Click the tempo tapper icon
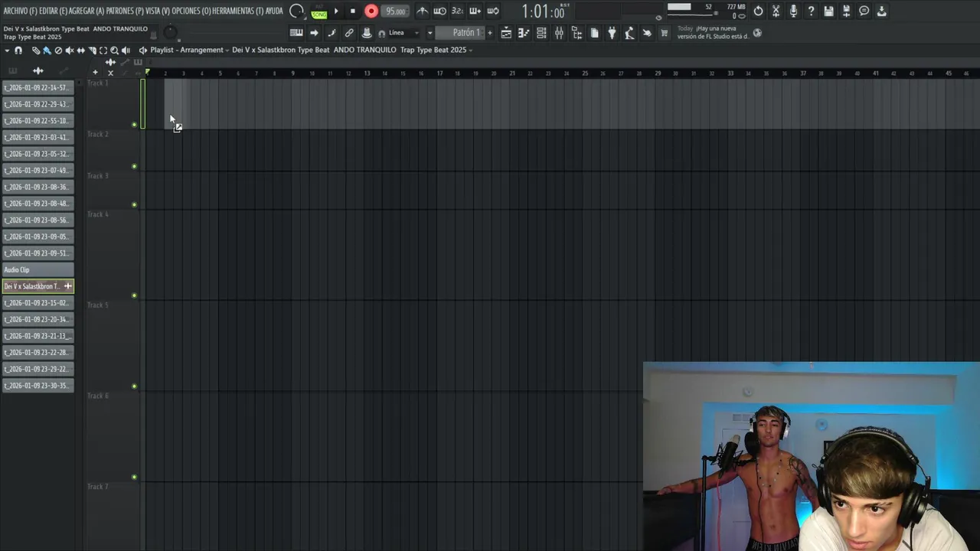This screenshot has height=551, width=980. [x=629, y=33]
